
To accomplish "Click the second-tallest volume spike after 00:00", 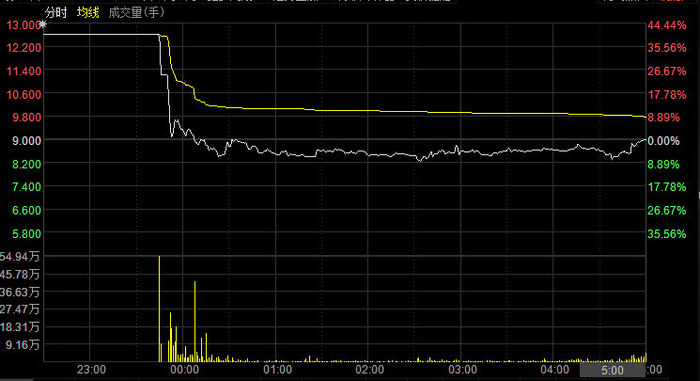I will [195, 321].
